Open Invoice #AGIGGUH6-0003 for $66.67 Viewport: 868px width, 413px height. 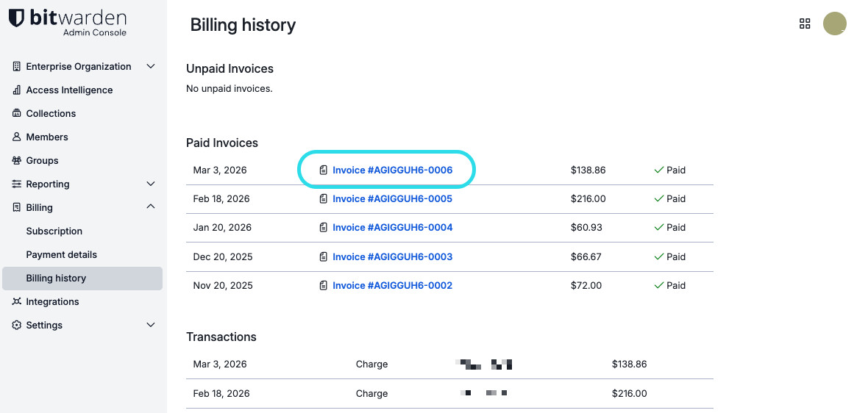point(392,257)
